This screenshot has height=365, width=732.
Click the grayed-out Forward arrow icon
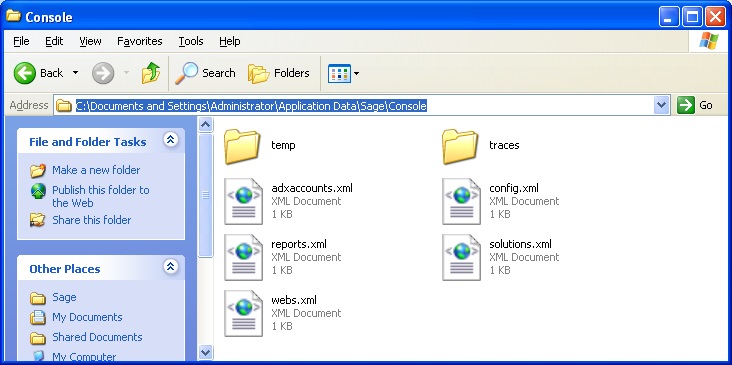pos(103,73)
